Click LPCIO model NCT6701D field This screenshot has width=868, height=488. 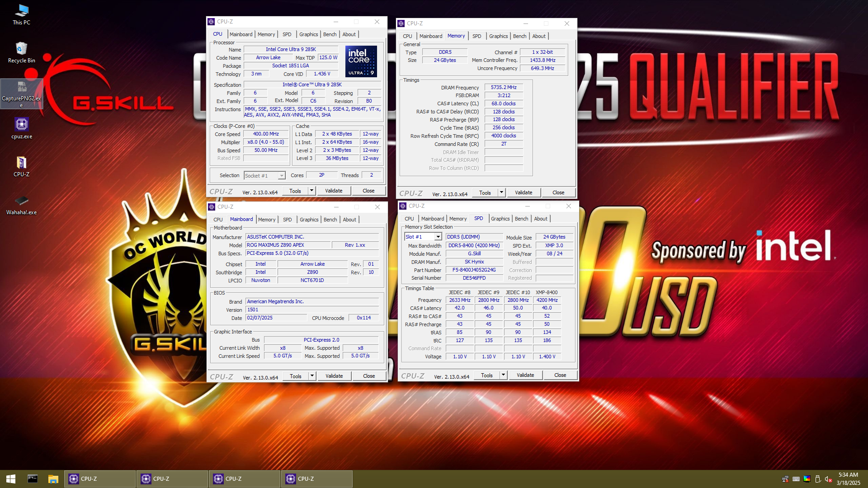pos(312,280)
